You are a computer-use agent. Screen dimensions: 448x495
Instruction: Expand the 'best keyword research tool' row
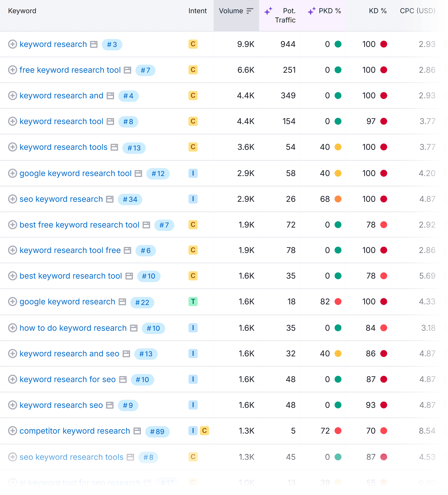coord(13,276)
